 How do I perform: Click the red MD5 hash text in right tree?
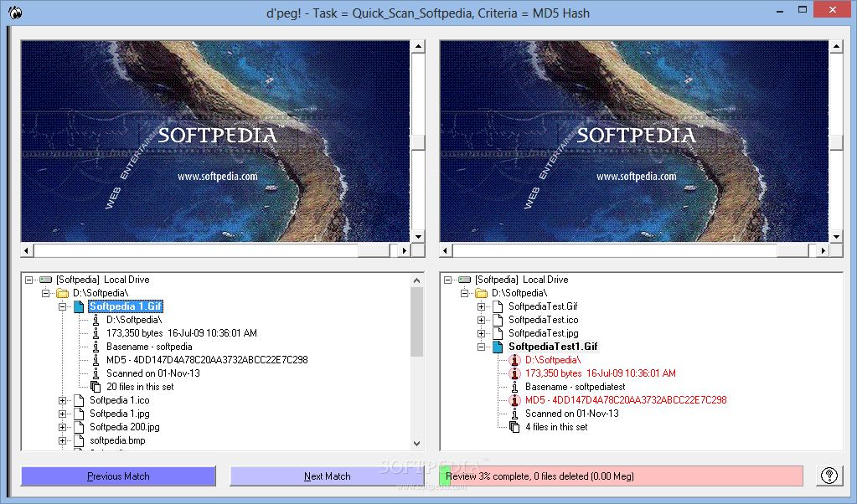pyautogui.click(x=626, y=400)
